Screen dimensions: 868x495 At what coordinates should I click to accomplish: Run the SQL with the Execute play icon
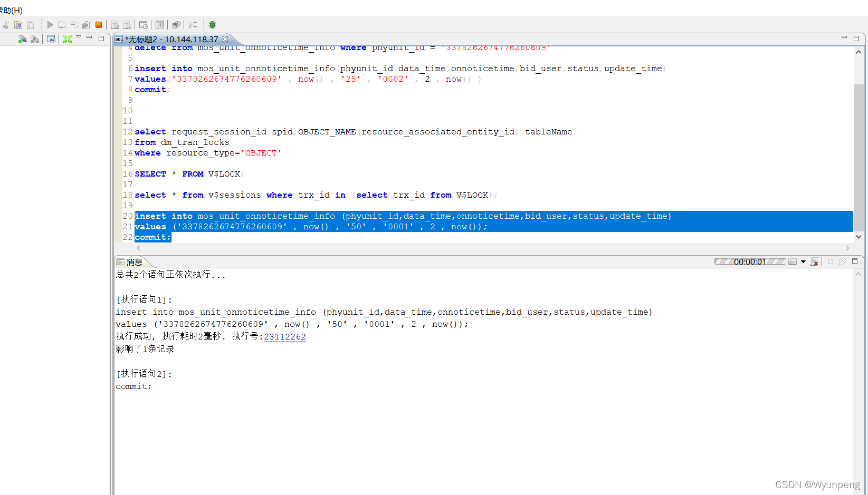coord(50,25)
